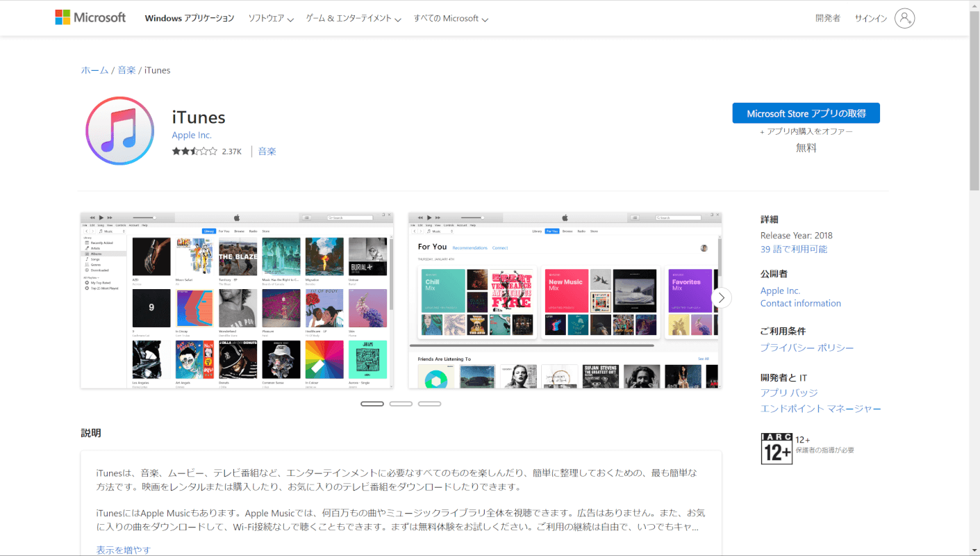The width and height of the screenshot is (980, 556).
Task: Open the sign-in account avatar icon
Action: click(x=904, y=18)
